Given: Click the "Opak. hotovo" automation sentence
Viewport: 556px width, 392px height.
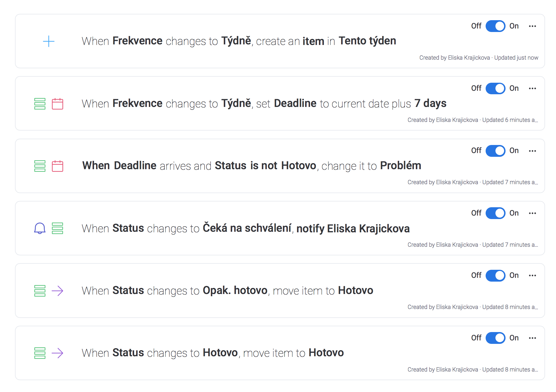Looking at the screenshot, I should coord(227,291).
